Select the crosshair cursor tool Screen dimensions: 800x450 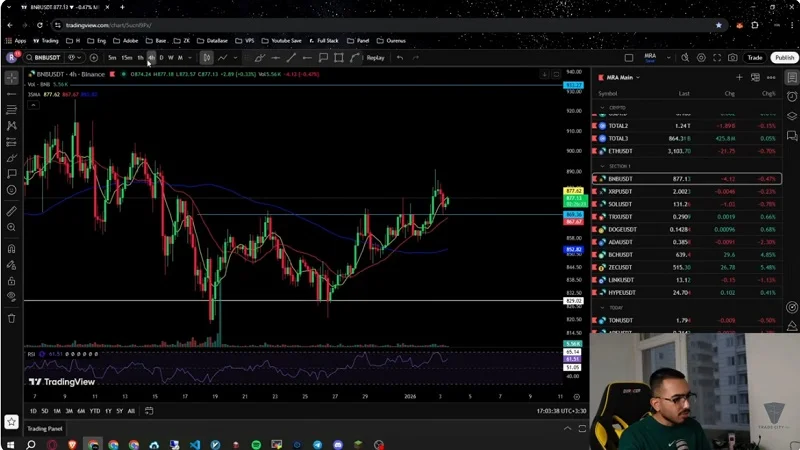tap(11, 77)
